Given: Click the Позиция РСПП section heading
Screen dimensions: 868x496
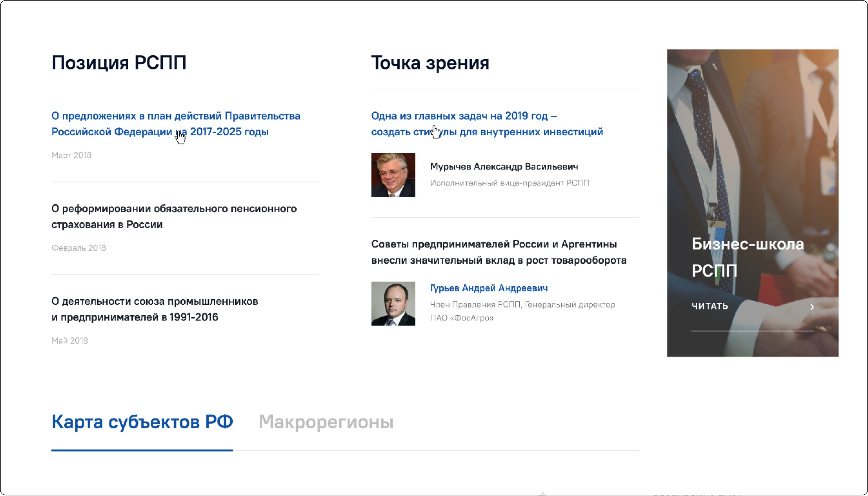Looking at the screenshot, I should (119, 63).
